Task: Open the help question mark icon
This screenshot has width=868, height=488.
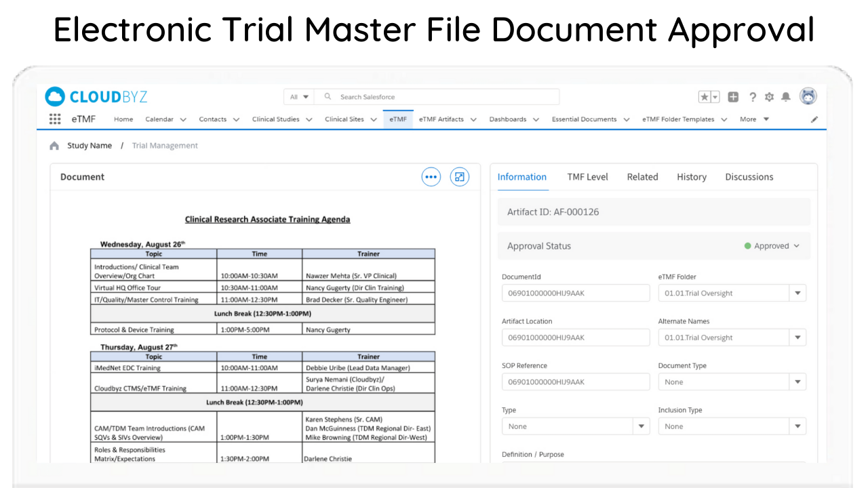Action: point(752,97)
